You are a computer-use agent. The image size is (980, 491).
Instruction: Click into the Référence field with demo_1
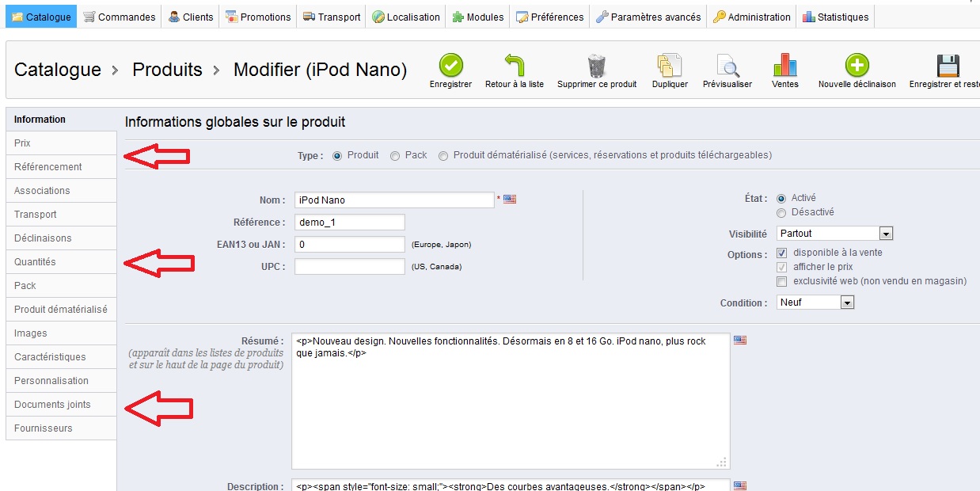(350, 223)
